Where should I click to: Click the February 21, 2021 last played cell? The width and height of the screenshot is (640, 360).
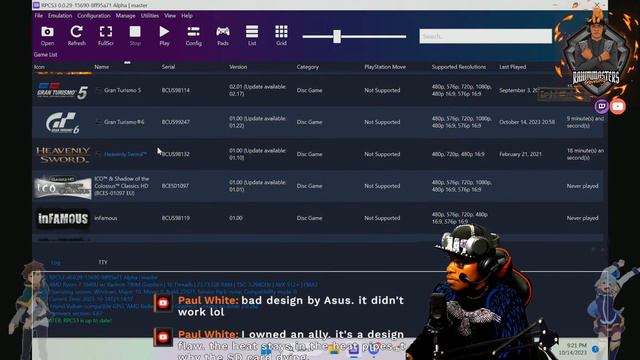[x=520, y=154]
